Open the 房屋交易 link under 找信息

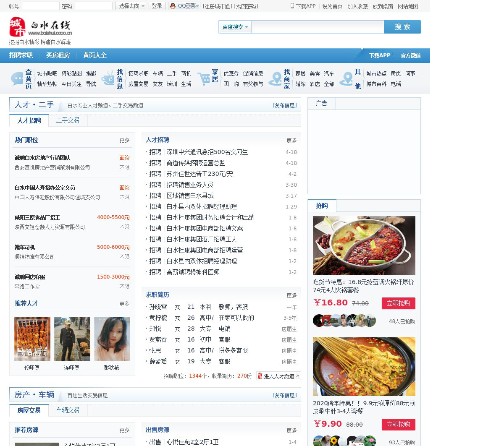tap(138, 84)
